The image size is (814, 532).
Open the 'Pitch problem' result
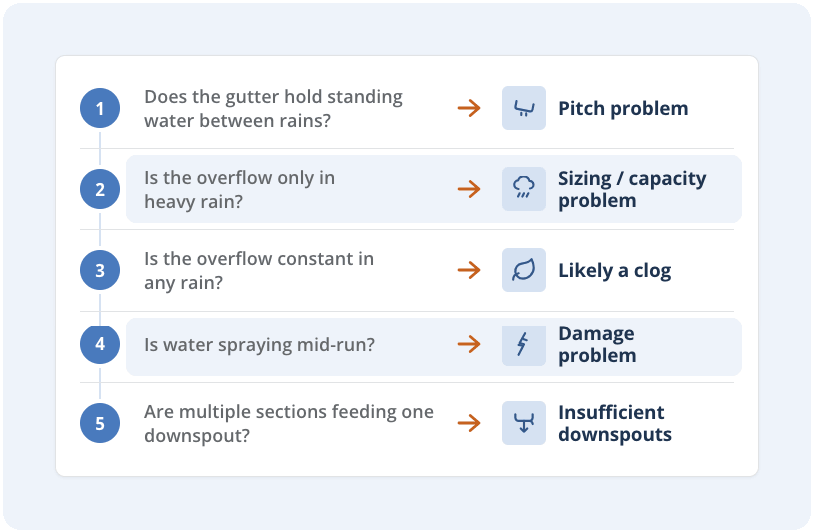[x=623, y=108]
